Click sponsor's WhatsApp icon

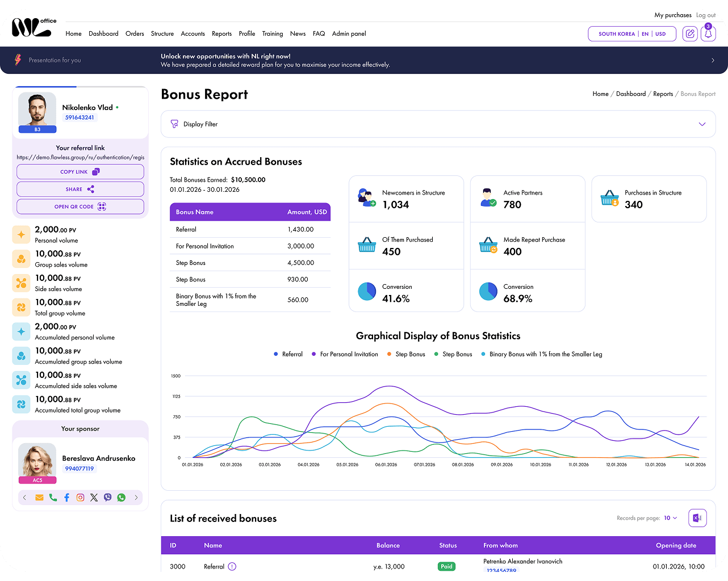(x=121, y=498)
